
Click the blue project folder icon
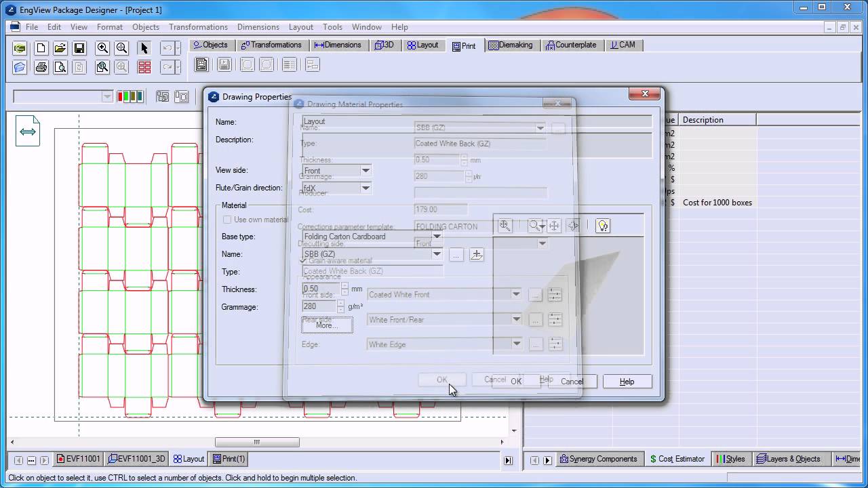(x=20, y=67)
